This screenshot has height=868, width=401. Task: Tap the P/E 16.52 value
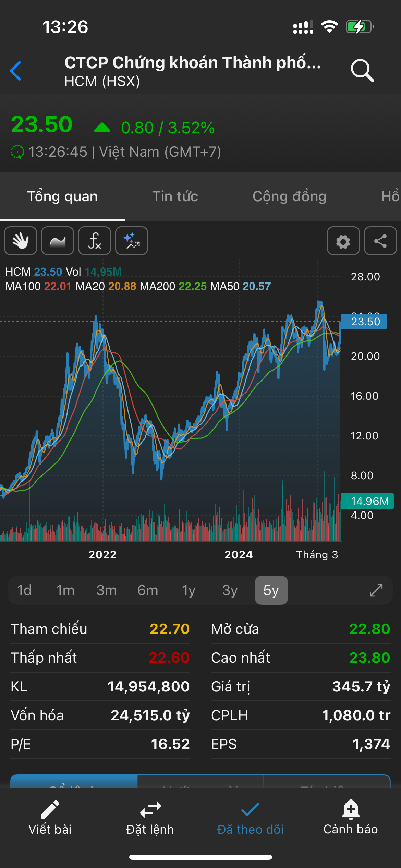[170, 744]
